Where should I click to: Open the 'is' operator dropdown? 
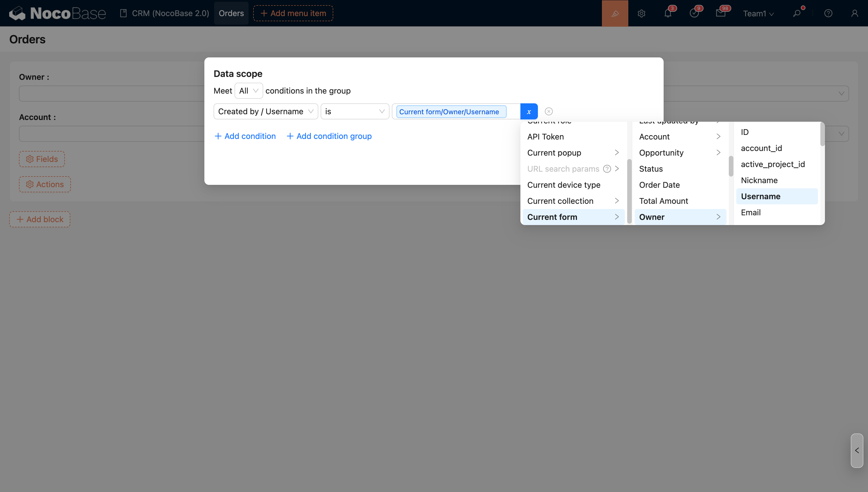[354, 111]
